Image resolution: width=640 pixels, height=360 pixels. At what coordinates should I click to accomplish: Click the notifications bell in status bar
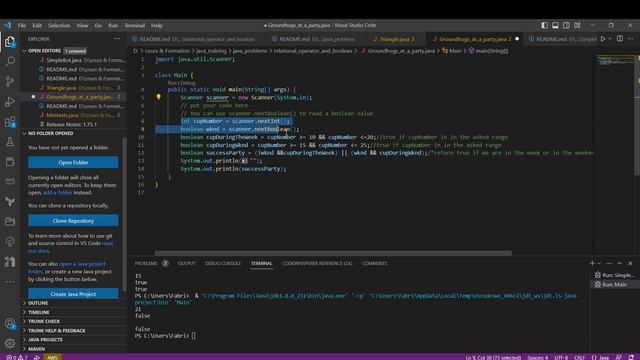click(x=631, y=357)
